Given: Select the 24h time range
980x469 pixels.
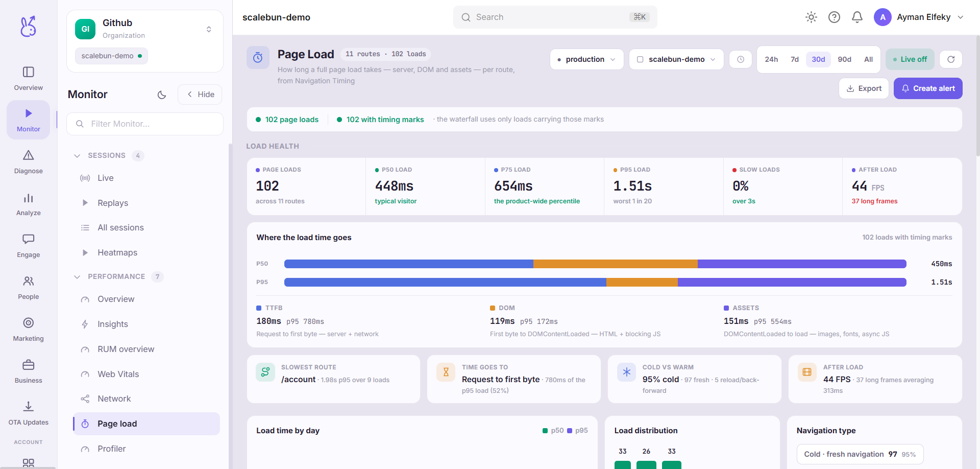Looking at the screenshot, I should [771, 59].
